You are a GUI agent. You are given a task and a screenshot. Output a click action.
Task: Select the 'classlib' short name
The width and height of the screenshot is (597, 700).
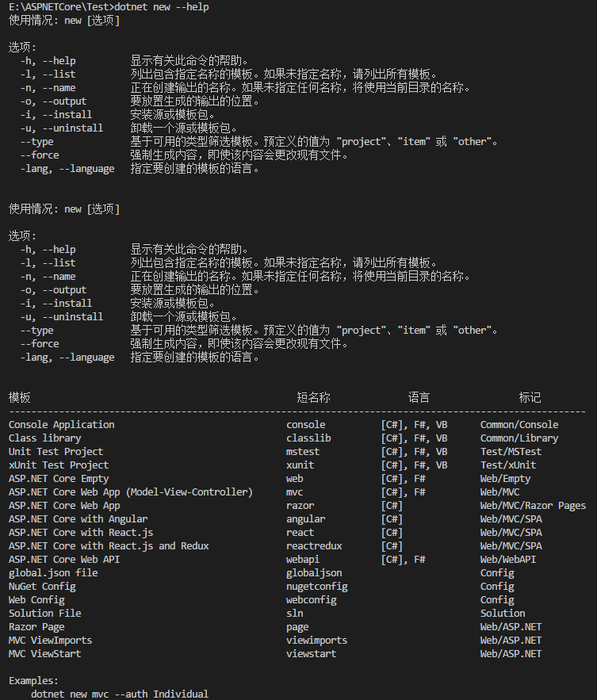click(x=308, y=438)
